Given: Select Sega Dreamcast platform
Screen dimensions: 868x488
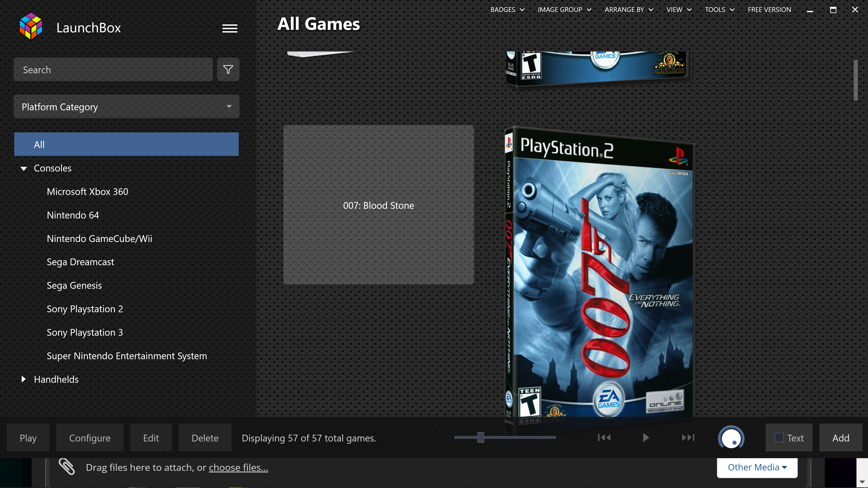Looking at the screenshot, I should (x=80, y=262).
